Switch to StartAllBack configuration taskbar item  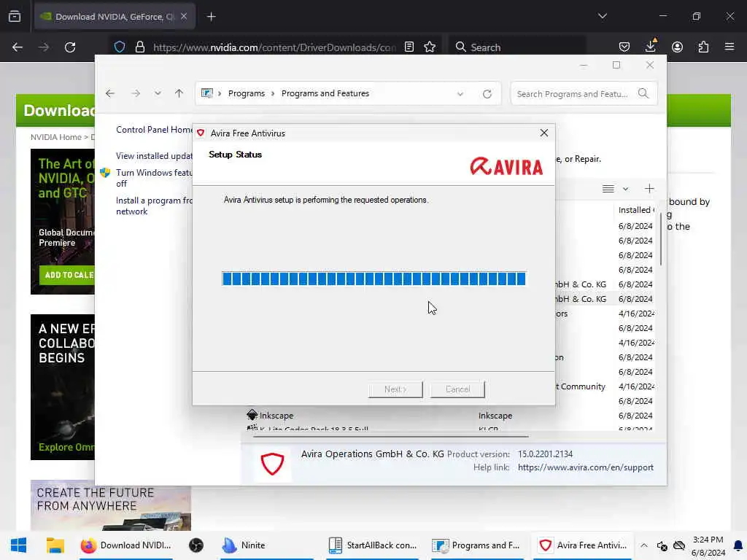pos(372,545)
